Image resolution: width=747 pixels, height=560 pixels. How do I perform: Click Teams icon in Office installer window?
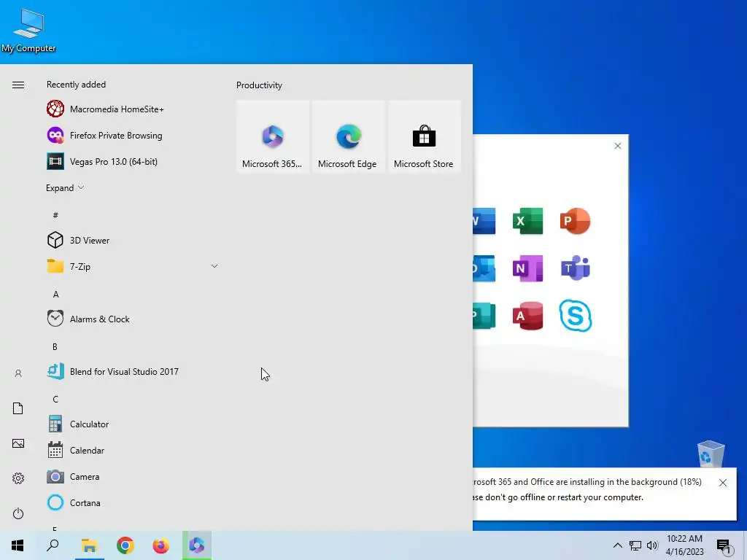pos(575,268)
